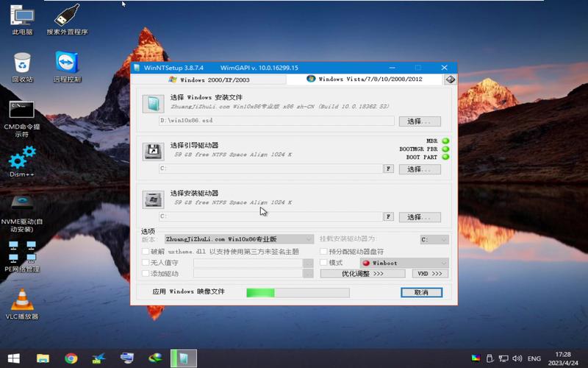
Task: Click the Windows install file icon
Action: (153, 104)
